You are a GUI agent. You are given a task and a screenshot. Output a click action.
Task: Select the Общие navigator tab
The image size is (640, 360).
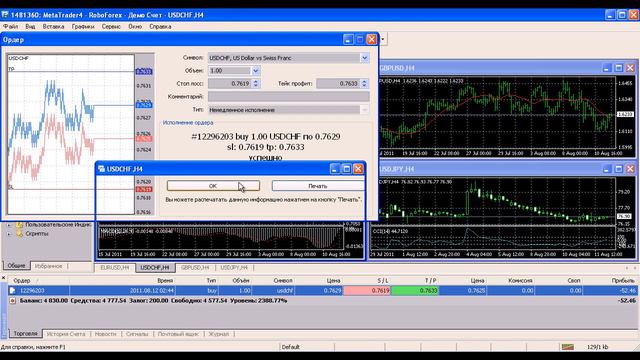coord(16,266)
